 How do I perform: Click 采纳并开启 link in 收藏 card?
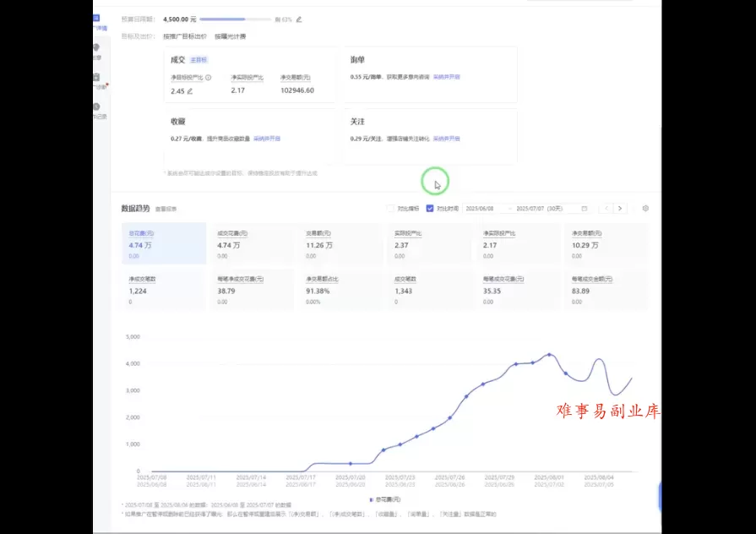click(267, 139)
